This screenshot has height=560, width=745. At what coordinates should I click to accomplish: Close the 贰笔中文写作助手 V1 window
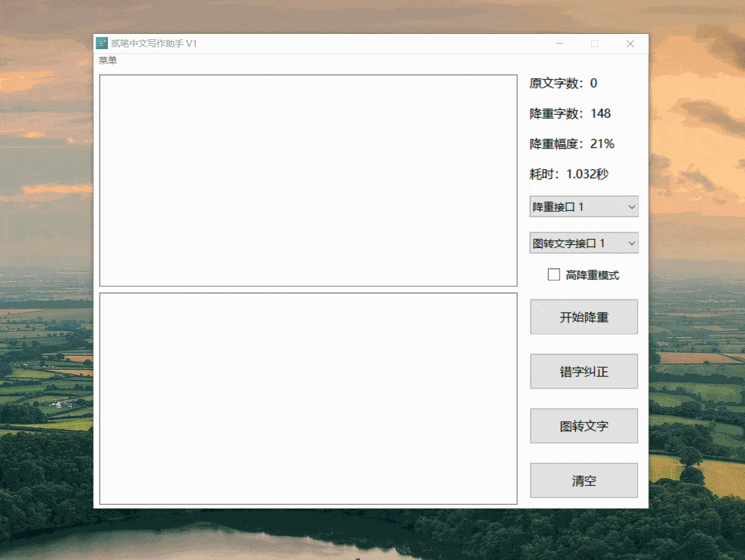pyautogui.click(x=630, y=44)
